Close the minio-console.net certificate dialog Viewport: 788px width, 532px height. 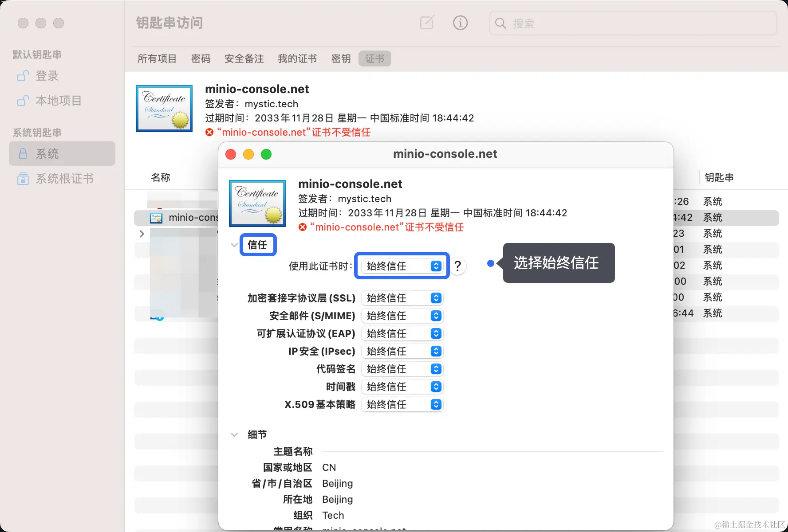click(x=231, y=154)
